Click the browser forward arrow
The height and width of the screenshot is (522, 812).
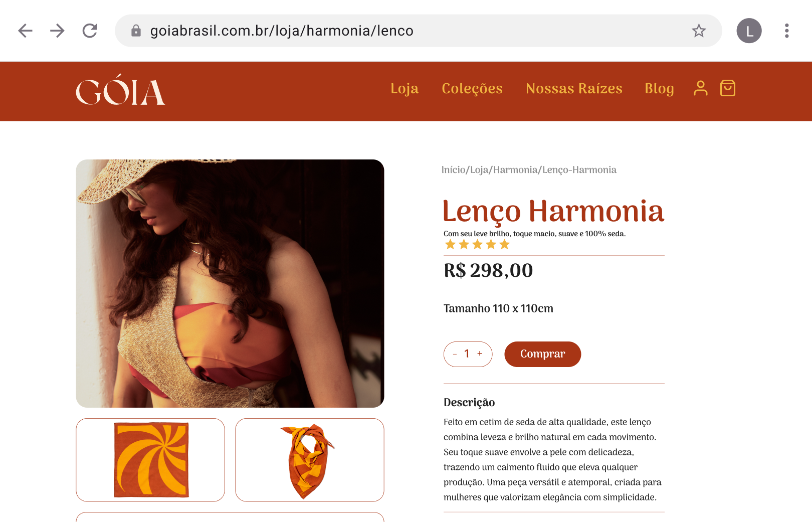tap(57, 31)
